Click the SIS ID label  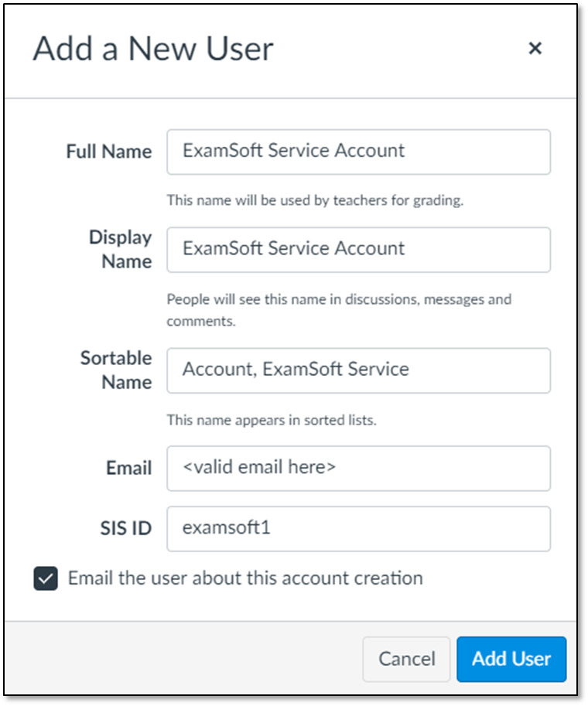(125, 528)
